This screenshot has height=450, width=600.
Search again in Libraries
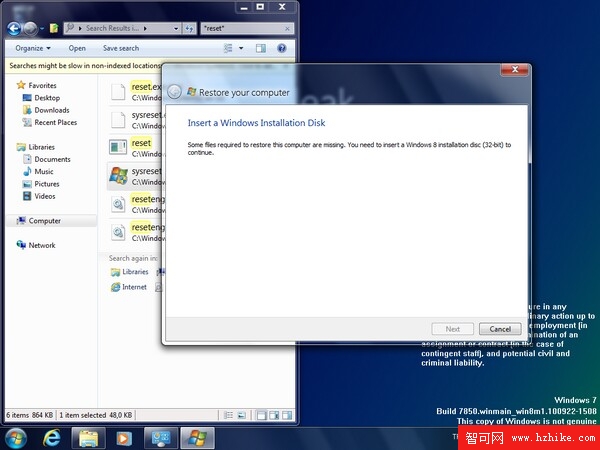coord(129,272)
